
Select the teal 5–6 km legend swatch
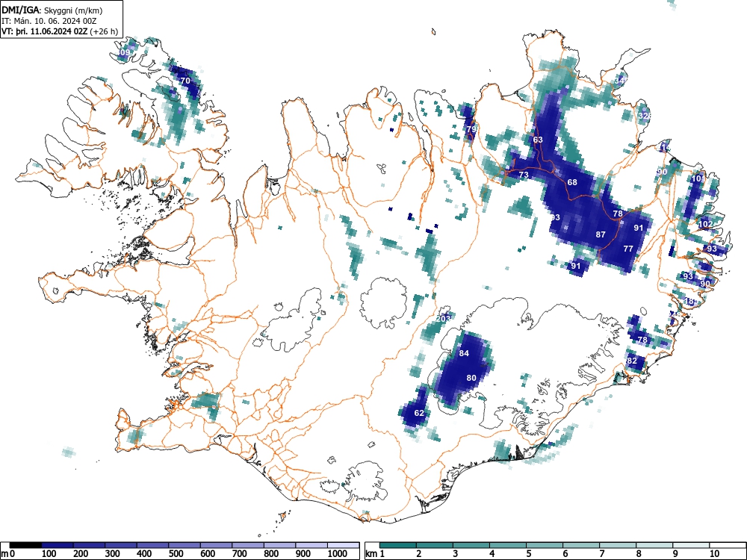(x=545, y=545)
